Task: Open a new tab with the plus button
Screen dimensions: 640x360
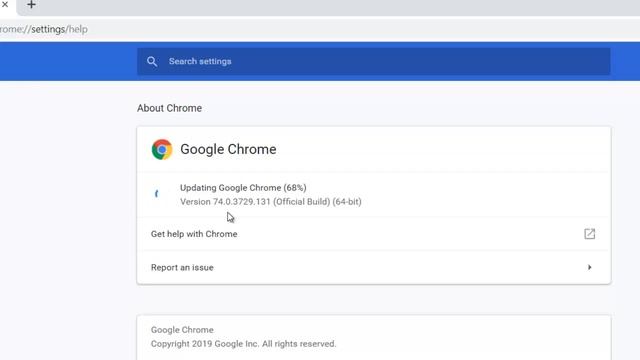Action: (31, 4)
